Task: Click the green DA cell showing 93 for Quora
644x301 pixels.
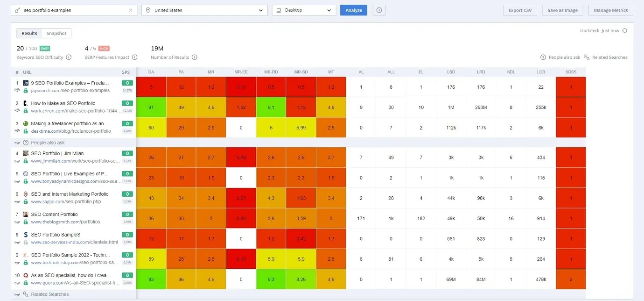Action: 151,279
